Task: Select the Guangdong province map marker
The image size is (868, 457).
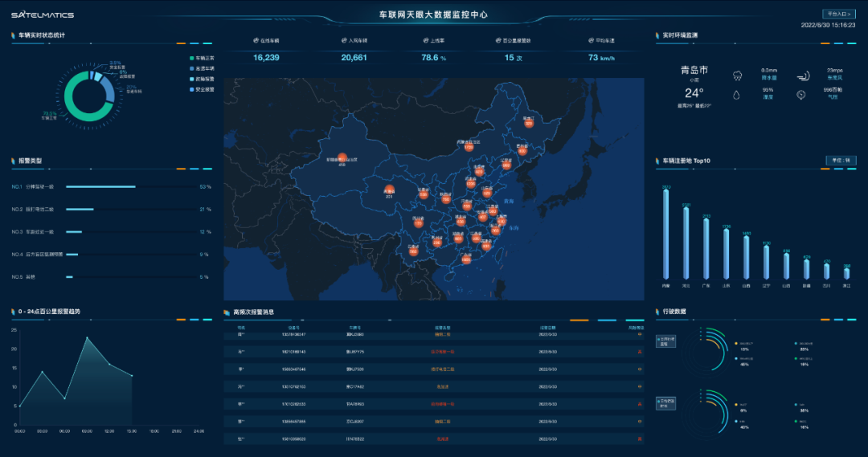Action: click(x=466, y=259)
